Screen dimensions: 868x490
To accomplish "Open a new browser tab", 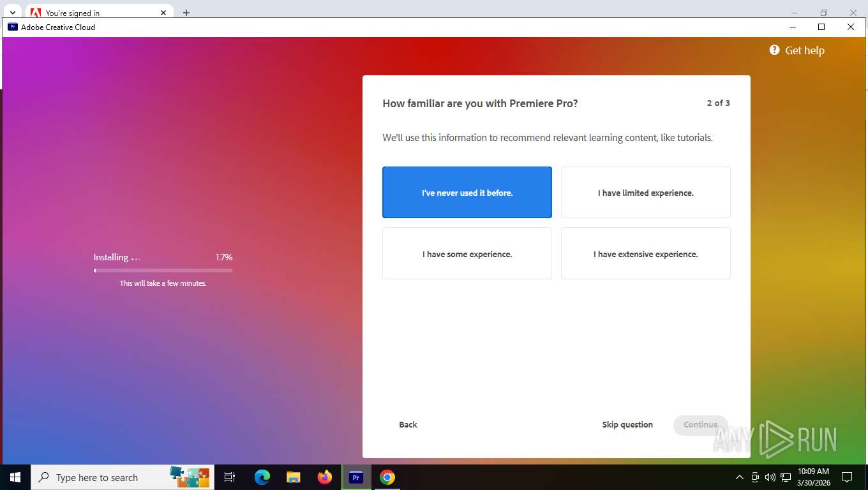I will [186, 13].
